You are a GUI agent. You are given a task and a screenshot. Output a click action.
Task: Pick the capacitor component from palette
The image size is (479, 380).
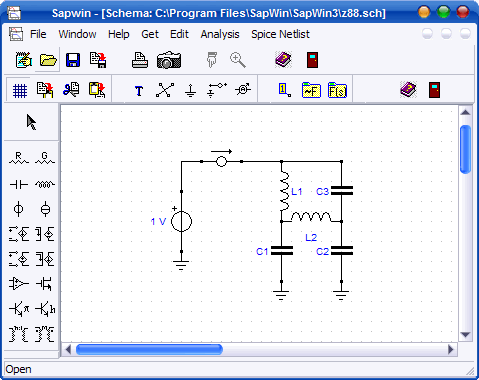coord(19,184)
